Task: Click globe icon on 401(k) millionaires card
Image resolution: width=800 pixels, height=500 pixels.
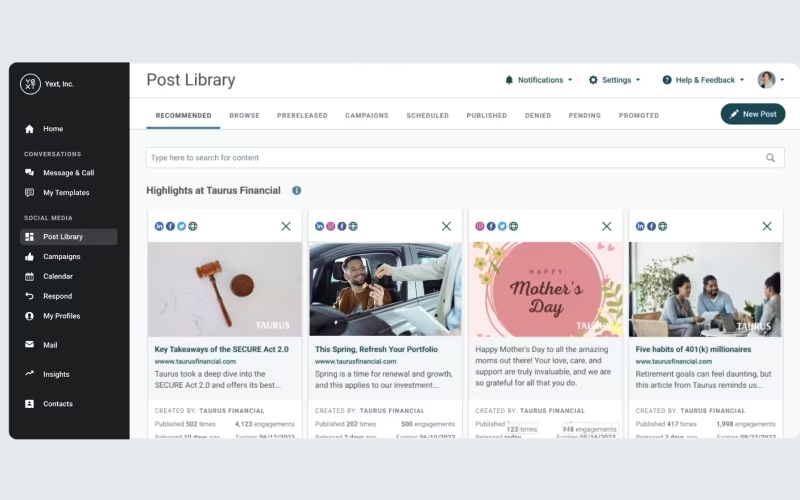Action: [663, 227]
